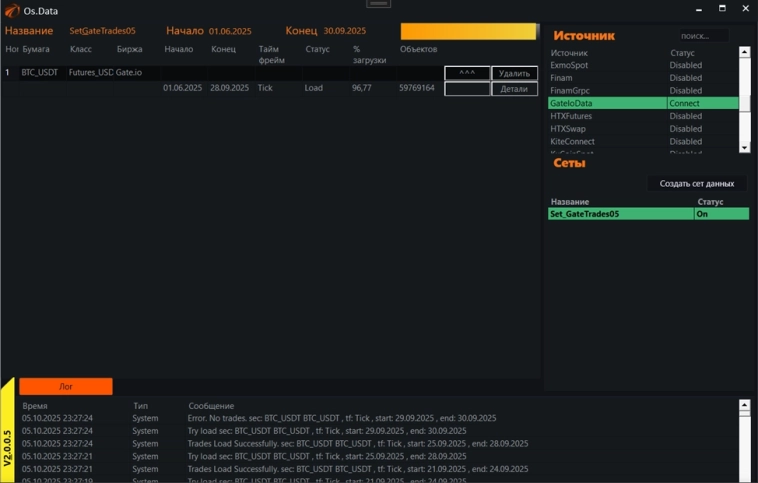Open the Детали button
This screenshot has width=758, height=483.
coord(514,89)
